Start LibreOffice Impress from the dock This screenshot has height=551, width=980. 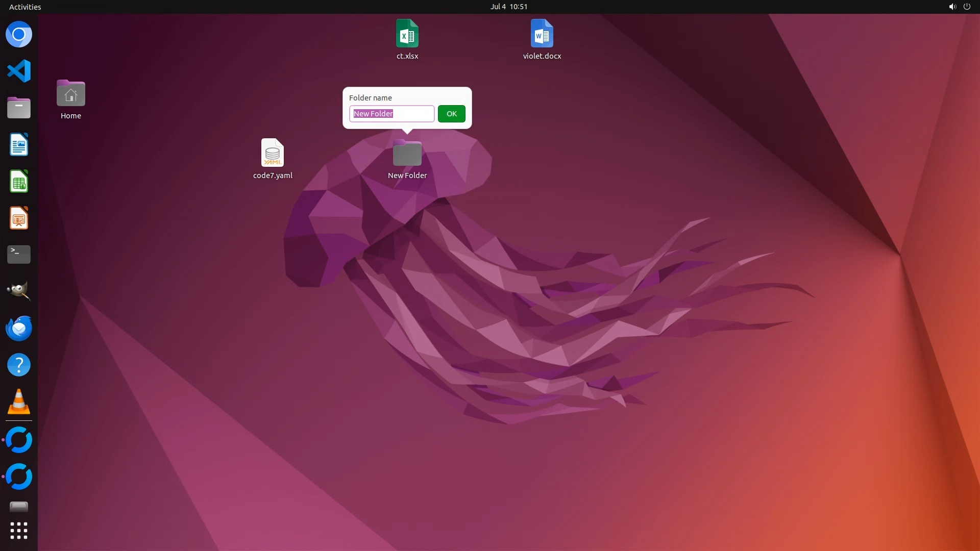(x=19, y=218)
